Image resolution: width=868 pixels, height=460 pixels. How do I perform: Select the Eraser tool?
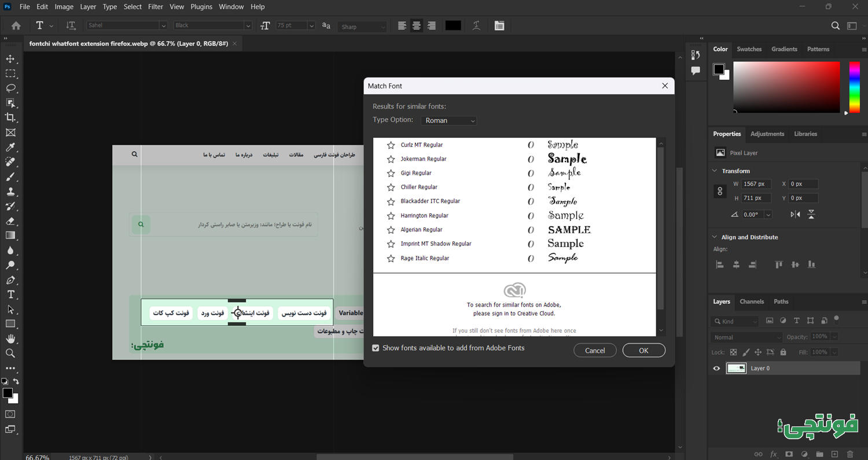click(x=10, y=221)
